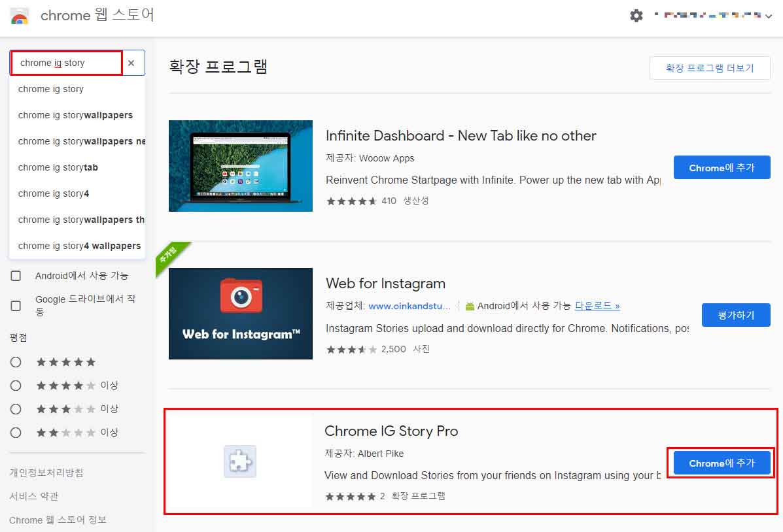Select the 'chrome ig story4 wallpapers' suggestion

(77, 246)
